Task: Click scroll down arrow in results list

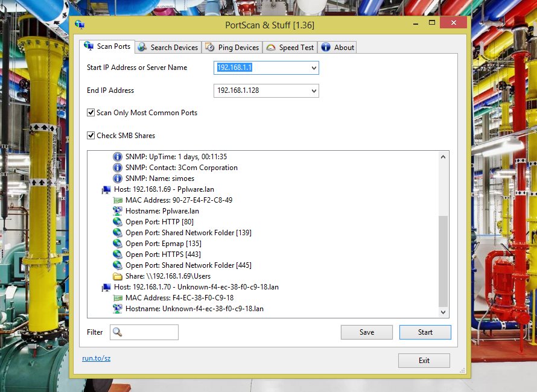Action: click(x=443, y=312)
